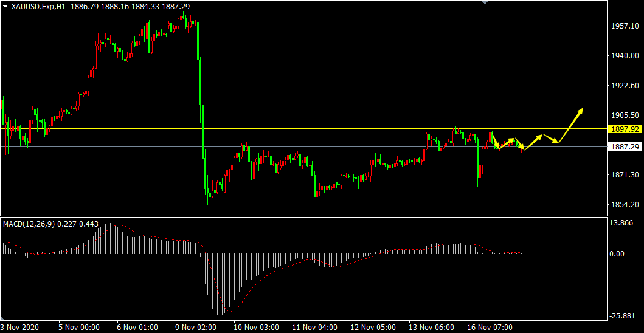The height and width of the screenshot is (333, 644).
Task: Click the 3 Nov 2020 date label
Action: 20,328
